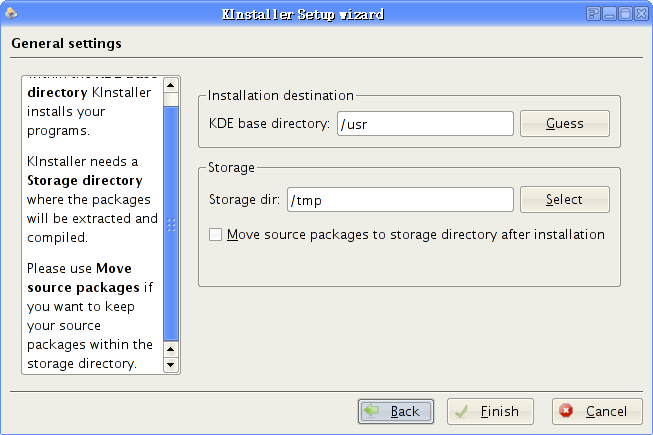The width and height of the screenshot is (653, 435).
Task: Close the KInstaller Setup wizard window
Action: click(x=641, y=14)
